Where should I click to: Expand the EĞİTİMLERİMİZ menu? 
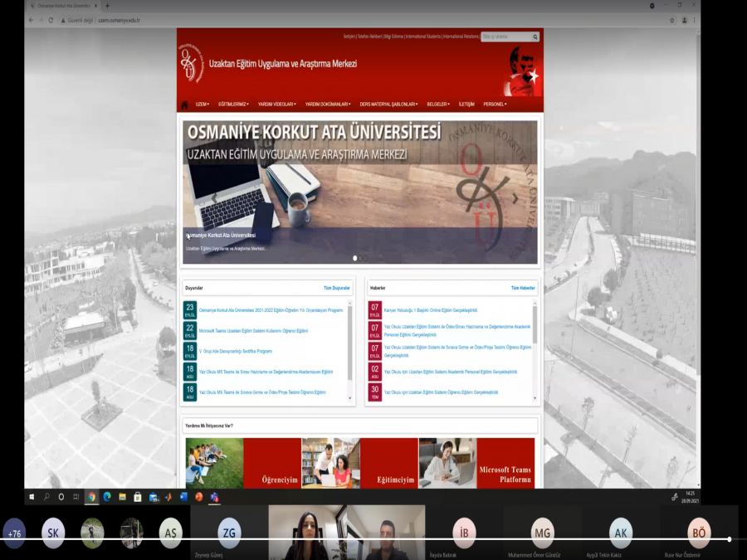(x=233, y=105)
